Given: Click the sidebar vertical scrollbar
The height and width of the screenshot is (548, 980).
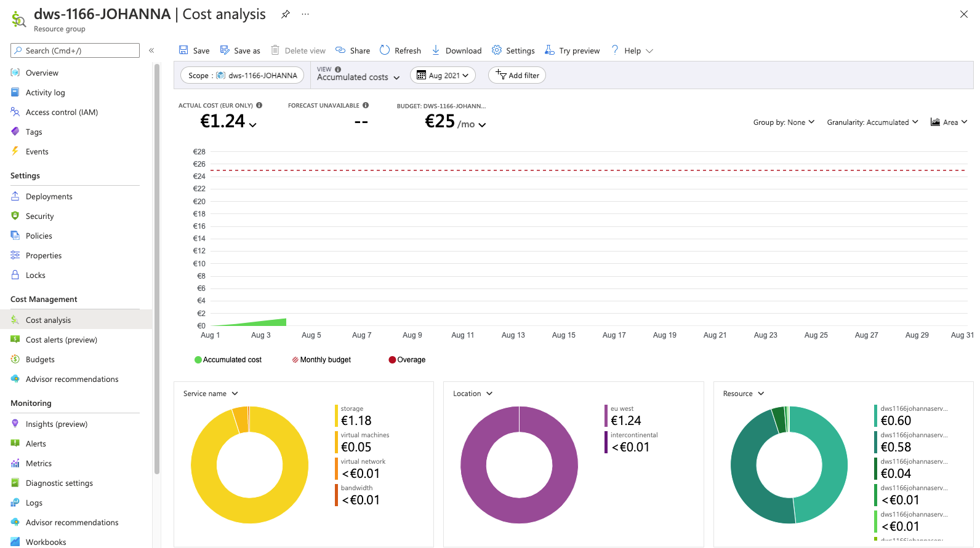Looking at the screenshot, I should click(x=157, y=268).
